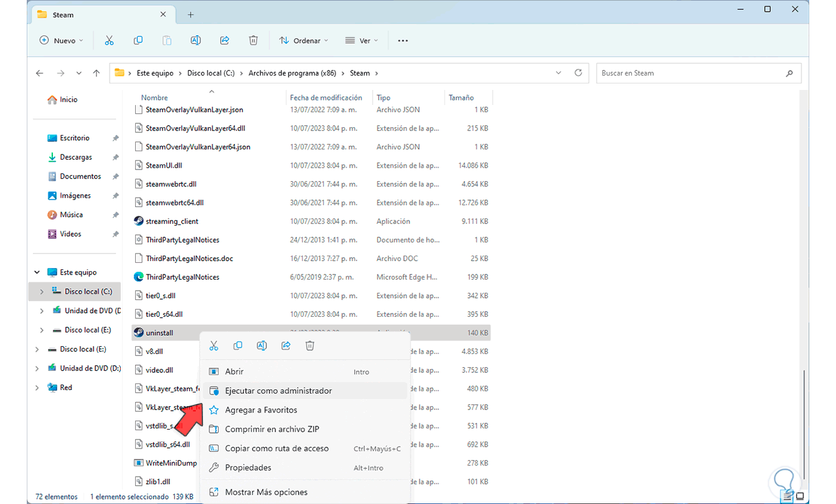Choose Abrir from the context menu
The height and width of the screenshot is (504, 836).
click(305, 372)
